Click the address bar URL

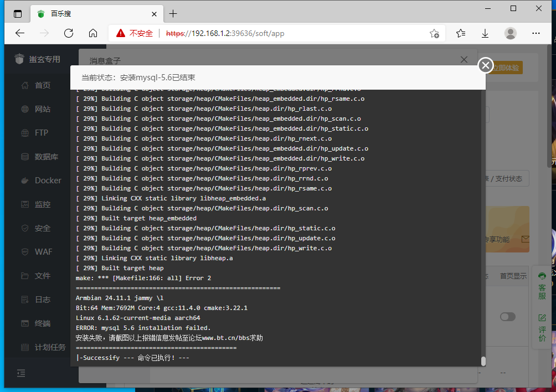[x=225, y=33]
